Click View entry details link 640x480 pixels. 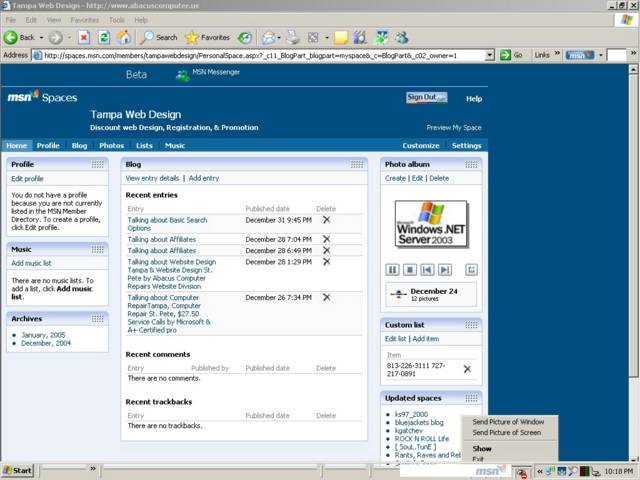(x=152, y=178)
